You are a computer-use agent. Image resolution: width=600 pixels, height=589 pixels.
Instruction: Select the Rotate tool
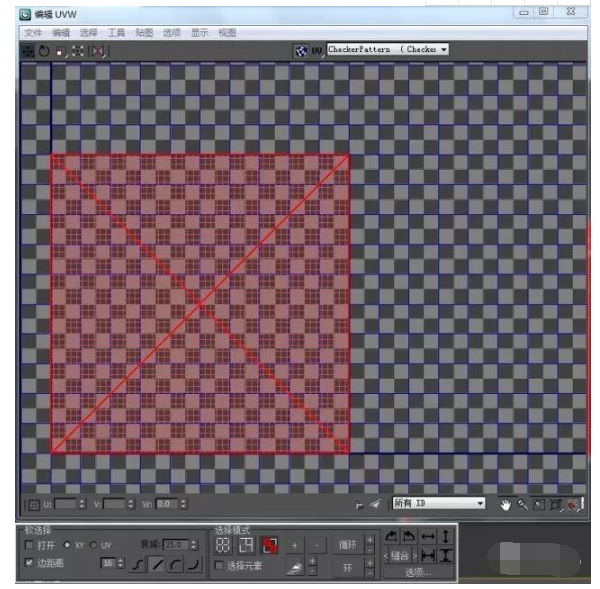[x=44, y=51]
